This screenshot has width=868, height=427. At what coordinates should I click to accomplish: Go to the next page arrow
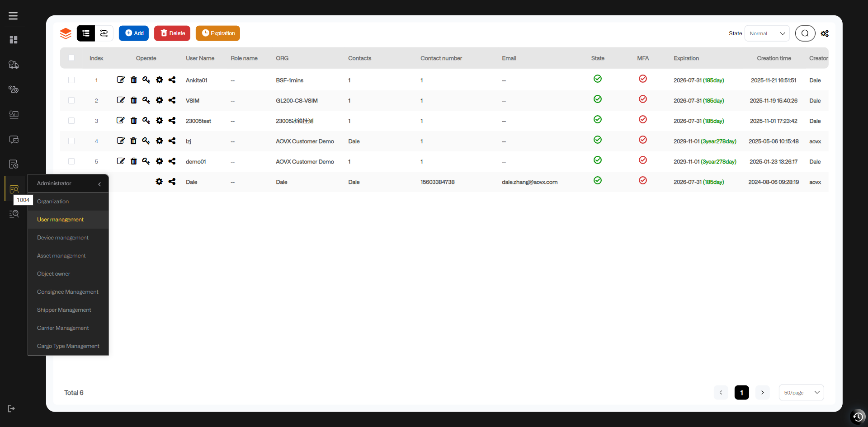(x=762, y=393)
